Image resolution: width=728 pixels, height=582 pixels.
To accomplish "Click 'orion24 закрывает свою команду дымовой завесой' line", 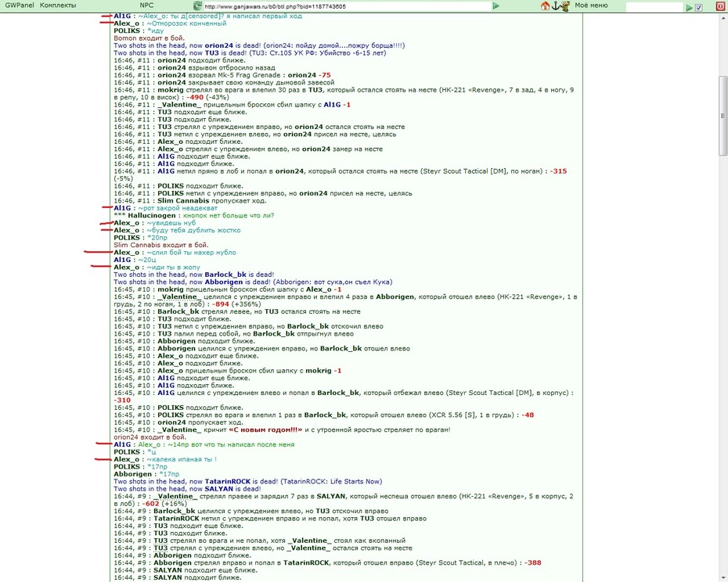I will [x=224, y=83].
